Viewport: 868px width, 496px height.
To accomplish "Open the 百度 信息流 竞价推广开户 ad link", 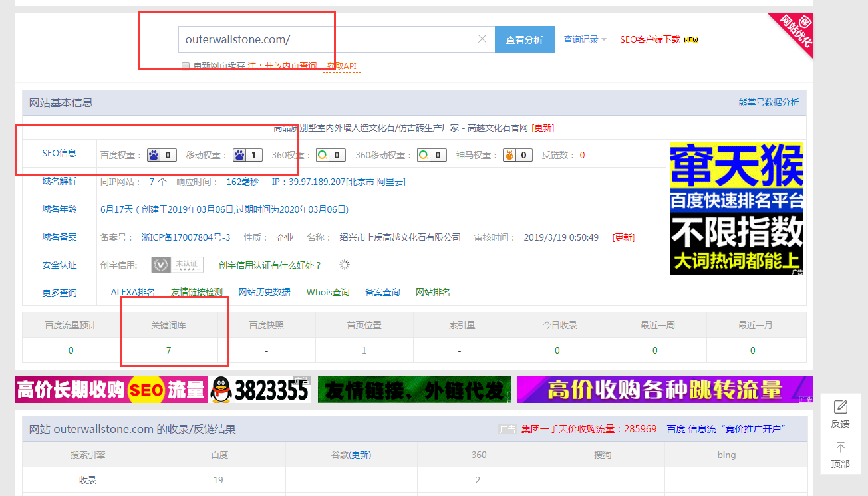I will click(x=726, y=429).
